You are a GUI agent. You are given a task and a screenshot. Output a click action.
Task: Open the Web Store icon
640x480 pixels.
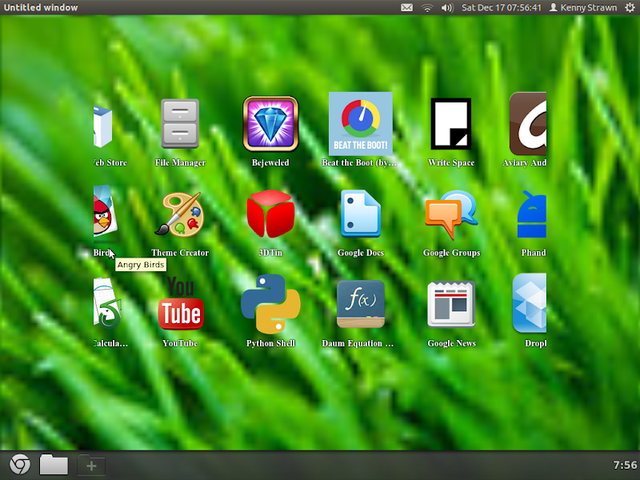(102, 127)
